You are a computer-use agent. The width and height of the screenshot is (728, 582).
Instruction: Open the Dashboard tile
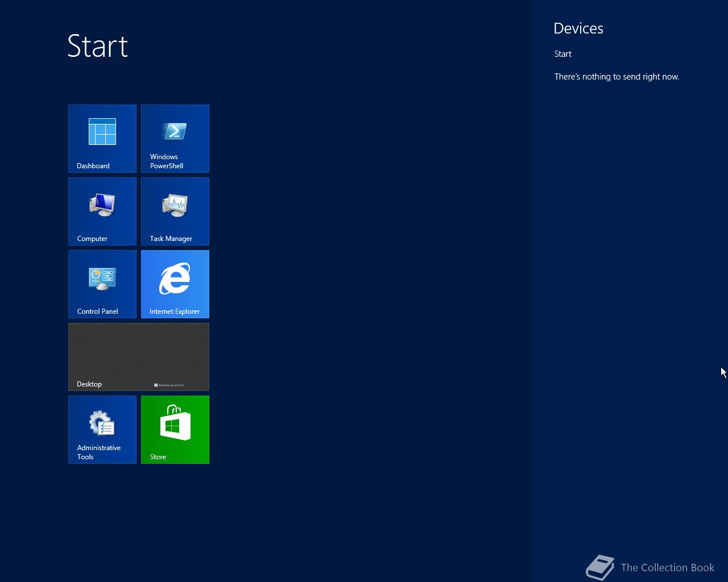pyautogui.click(x=102, y=139)
